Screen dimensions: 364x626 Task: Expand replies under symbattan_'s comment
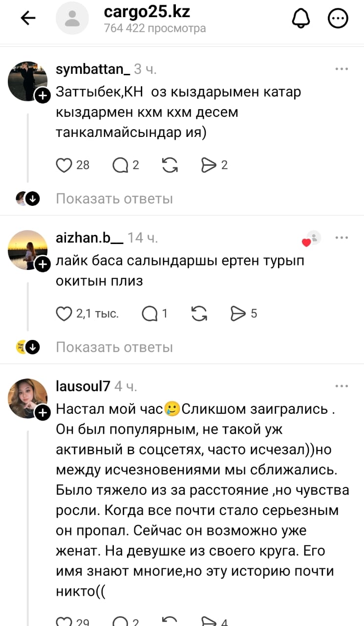(x=114, y=199)
